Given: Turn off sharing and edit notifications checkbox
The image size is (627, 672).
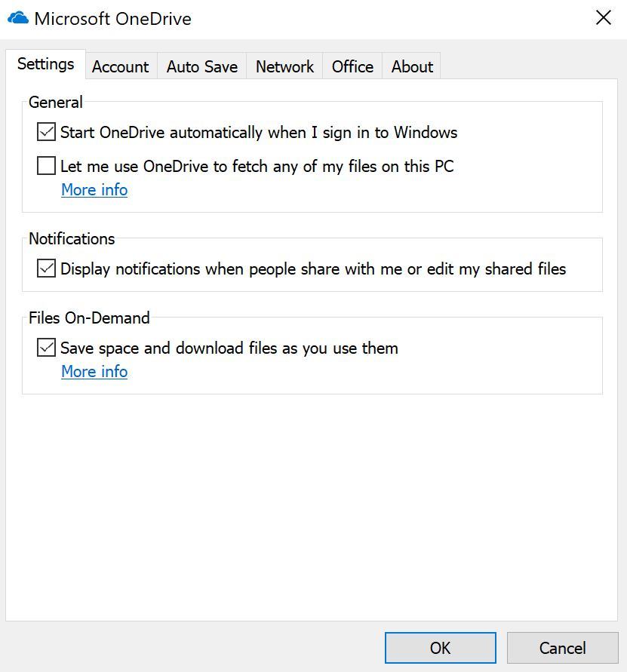Looking at the screenshot, I should (46, 268).
